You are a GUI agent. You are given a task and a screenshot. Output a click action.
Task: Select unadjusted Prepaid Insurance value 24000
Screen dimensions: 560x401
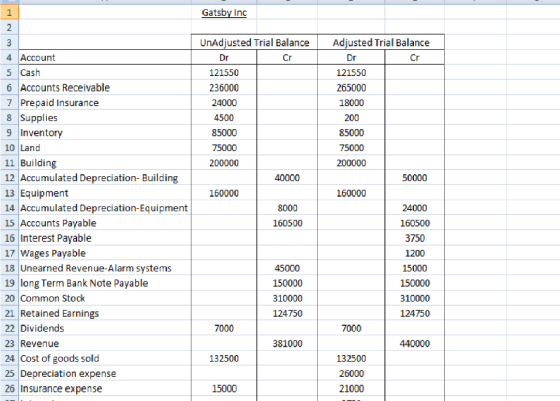(x=224, y=102)
